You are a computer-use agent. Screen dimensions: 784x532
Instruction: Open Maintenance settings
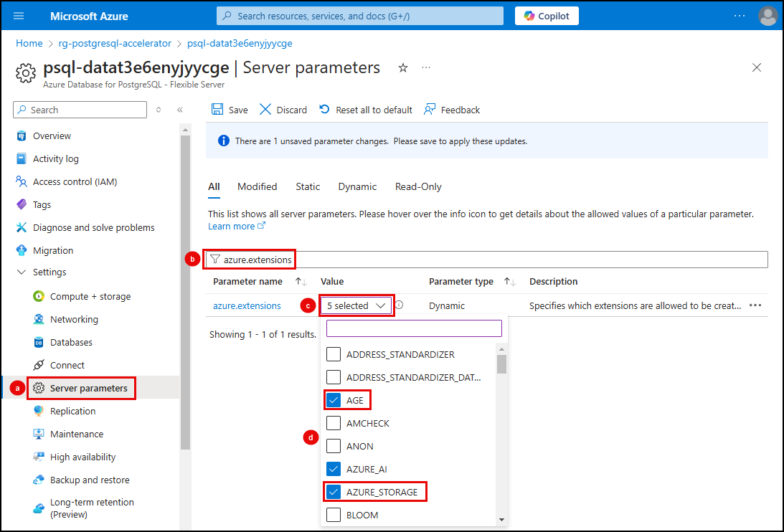tap(77, 434)
